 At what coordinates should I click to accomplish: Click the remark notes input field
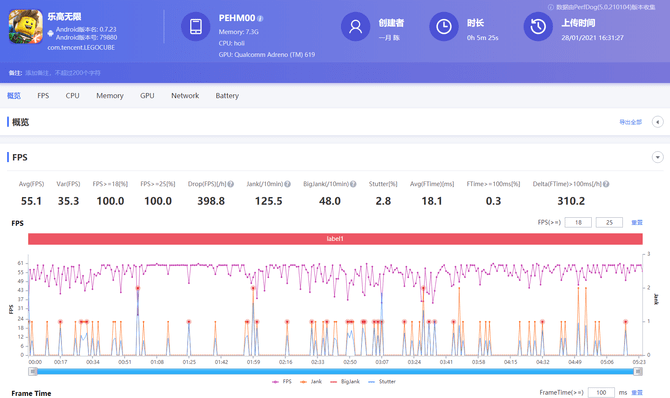tap(63, 73)
